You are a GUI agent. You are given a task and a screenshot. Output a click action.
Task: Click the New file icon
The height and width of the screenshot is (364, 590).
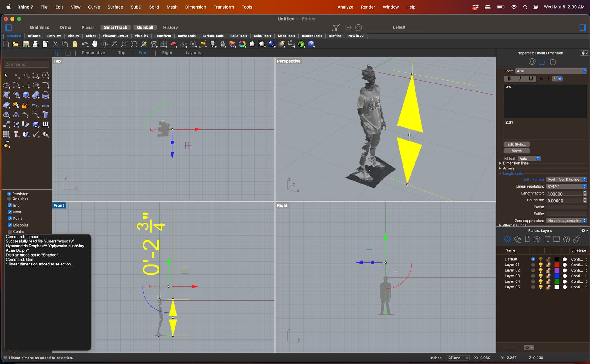point(6,44)
